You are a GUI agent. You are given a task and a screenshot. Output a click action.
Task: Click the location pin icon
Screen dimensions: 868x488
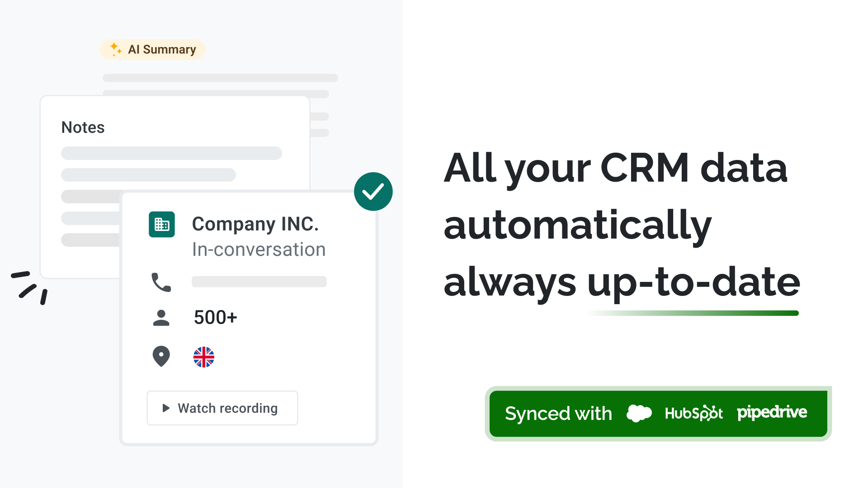click(161, 357)
